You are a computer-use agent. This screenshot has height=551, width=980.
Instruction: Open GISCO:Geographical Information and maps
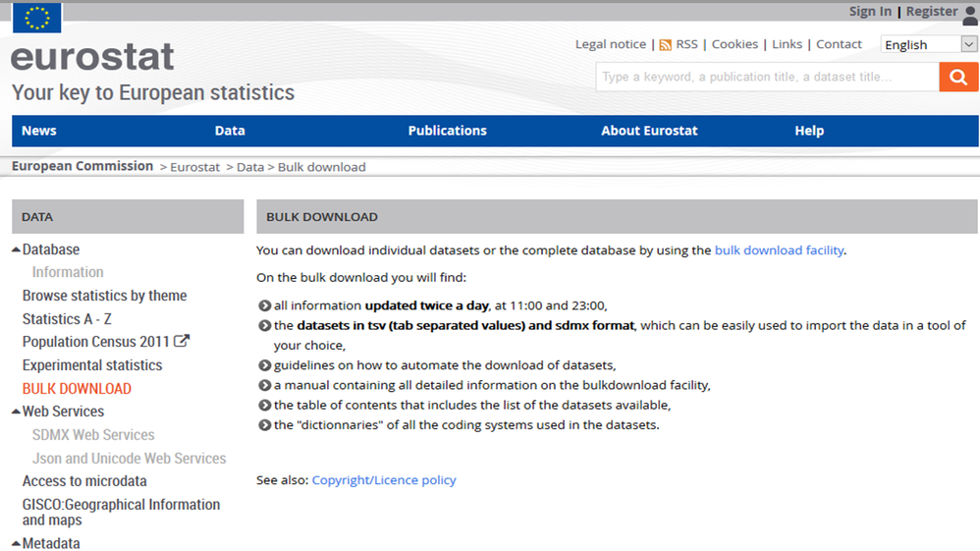tap(121, 513)
